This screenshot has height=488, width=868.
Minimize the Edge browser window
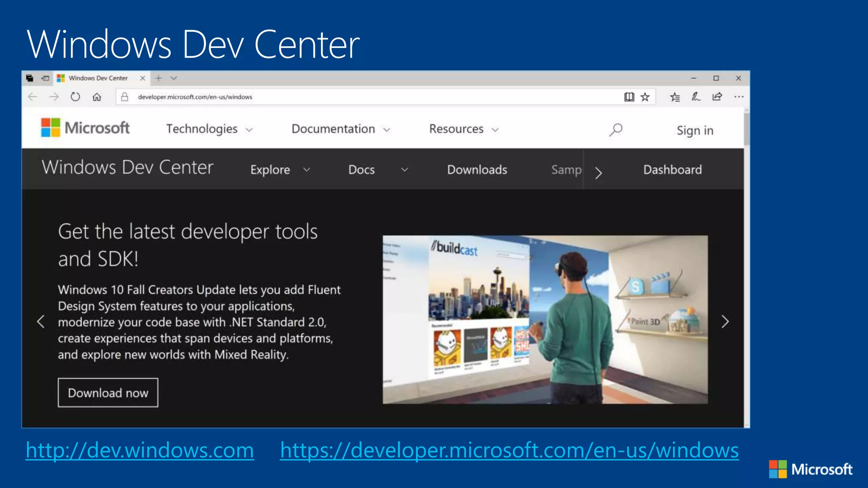(694, 78)
